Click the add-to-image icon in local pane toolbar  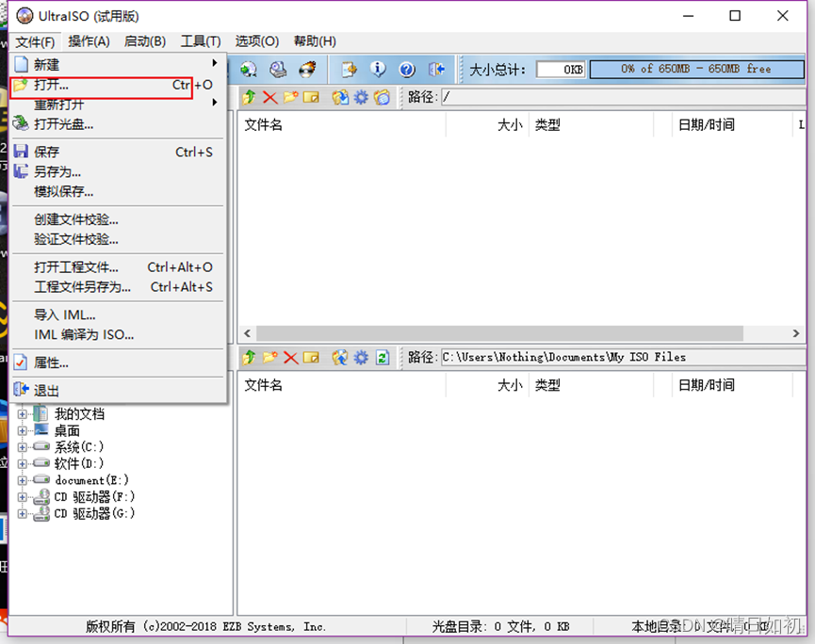pos(340,358)
